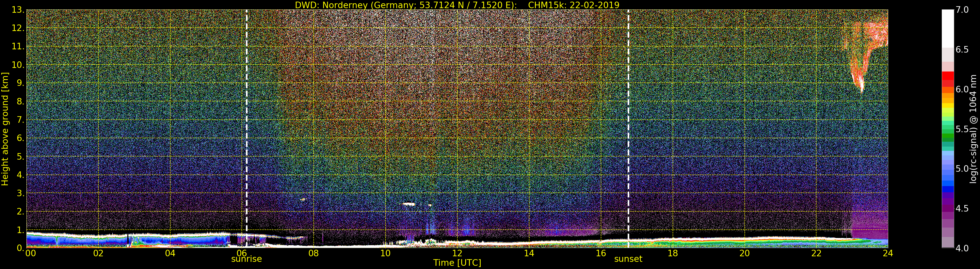This screenshot has width=980, height=269.
Task: Click the colorbar value '4.0'
Action: [x=962, y=248]
